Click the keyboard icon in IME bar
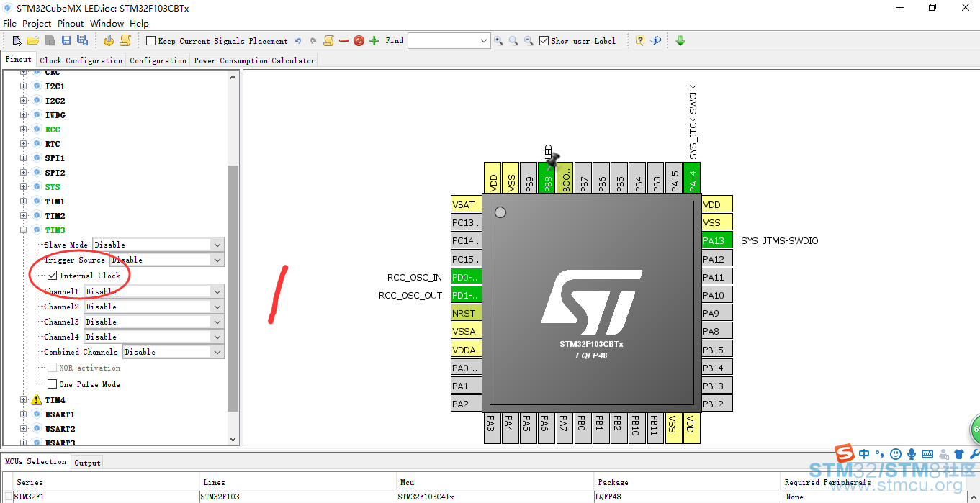 tap(927, 454)
